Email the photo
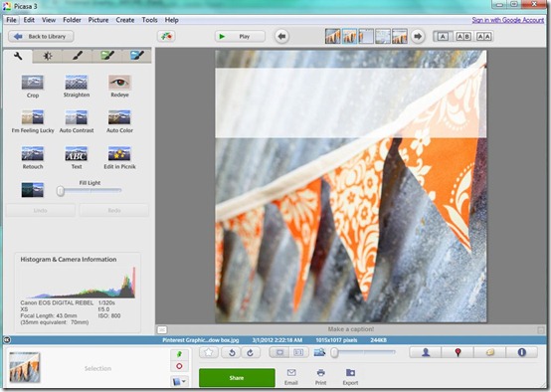Viewport: 551px width, 392px height. click(291, 377)
